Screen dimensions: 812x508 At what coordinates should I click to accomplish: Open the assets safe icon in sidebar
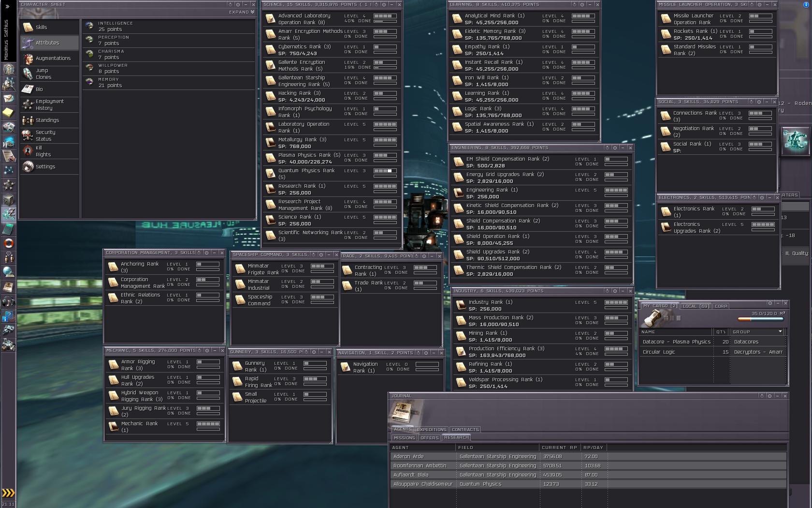click(8, 200)
